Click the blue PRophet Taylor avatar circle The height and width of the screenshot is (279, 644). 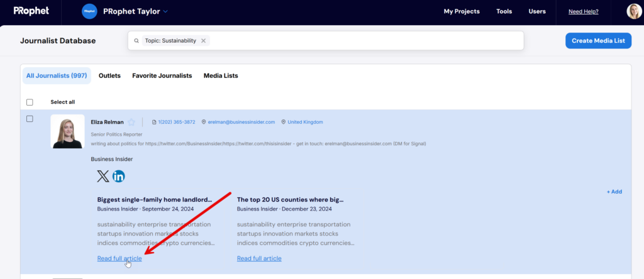click(x=89, y=11)
